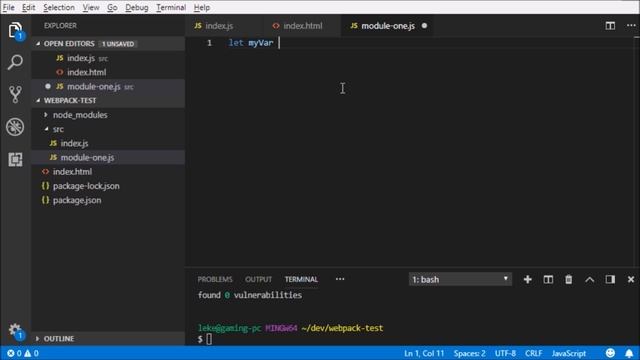Click the errors and warnings status indicator
The image size is (640, 360).
click(x=22, y=353)
